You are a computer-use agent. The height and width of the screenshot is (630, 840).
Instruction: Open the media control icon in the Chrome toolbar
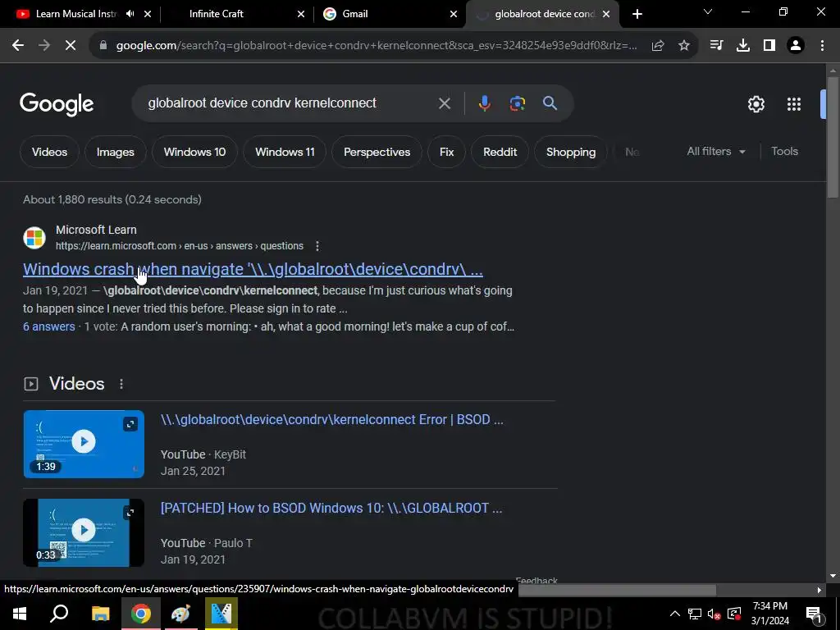click(716, 46)
